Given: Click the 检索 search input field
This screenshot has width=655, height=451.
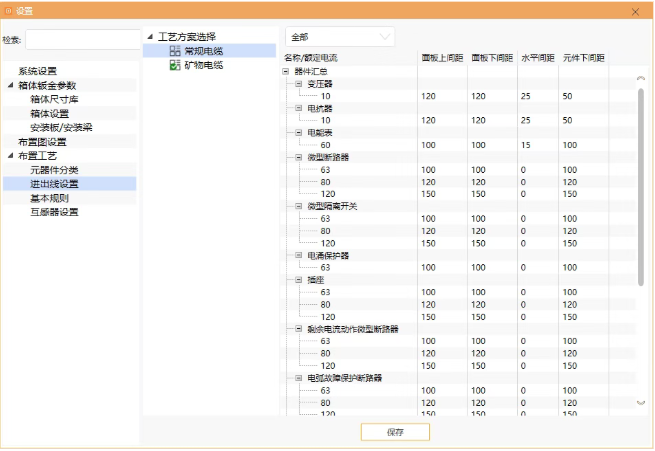Looking at the screenshot, I should (82, 40).
